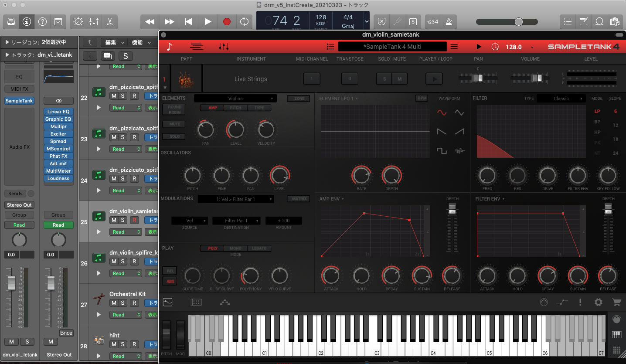The height and width of the screenshot is (364, 626).
Task: Click the record button in transport
Action: [x=227, y=21]
